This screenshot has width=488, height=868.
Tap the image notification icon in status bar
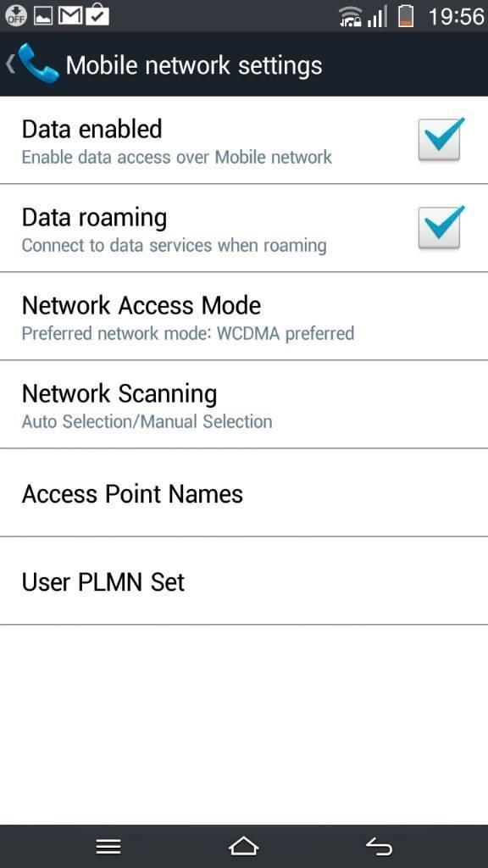coord(43,16)
